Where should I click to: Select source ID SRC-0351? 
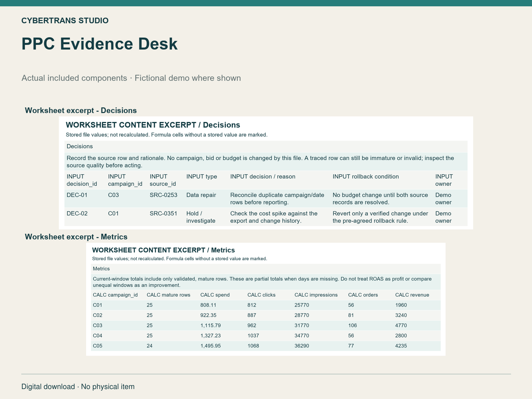coord(164,213)
